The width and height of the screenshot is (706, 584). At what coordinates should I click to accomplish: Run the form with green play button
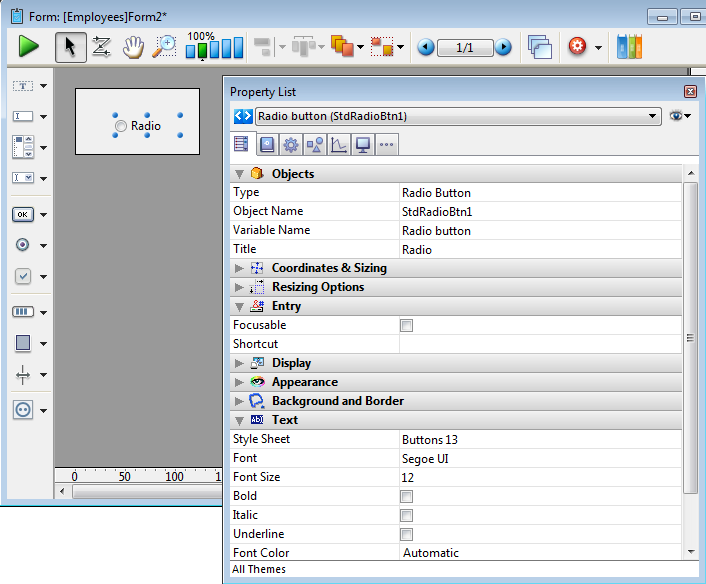[x=28, y=46]
